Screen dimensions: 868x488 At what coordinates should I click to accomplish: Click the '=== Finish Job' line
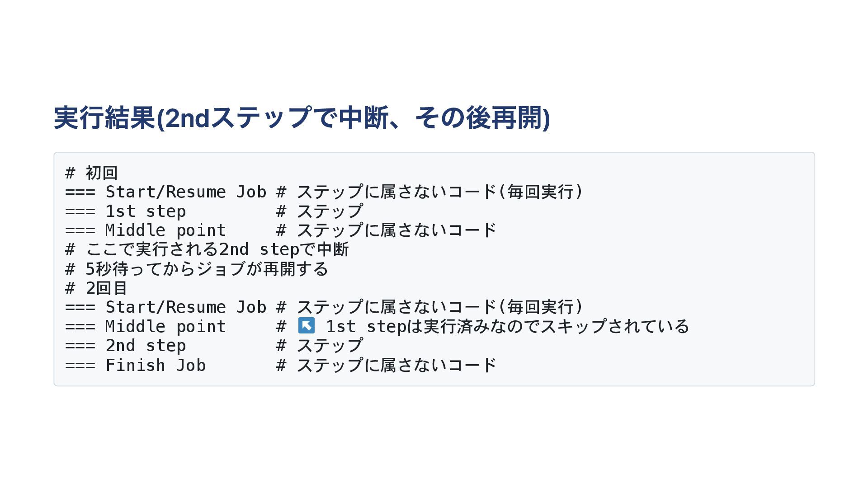coord(135,365)
